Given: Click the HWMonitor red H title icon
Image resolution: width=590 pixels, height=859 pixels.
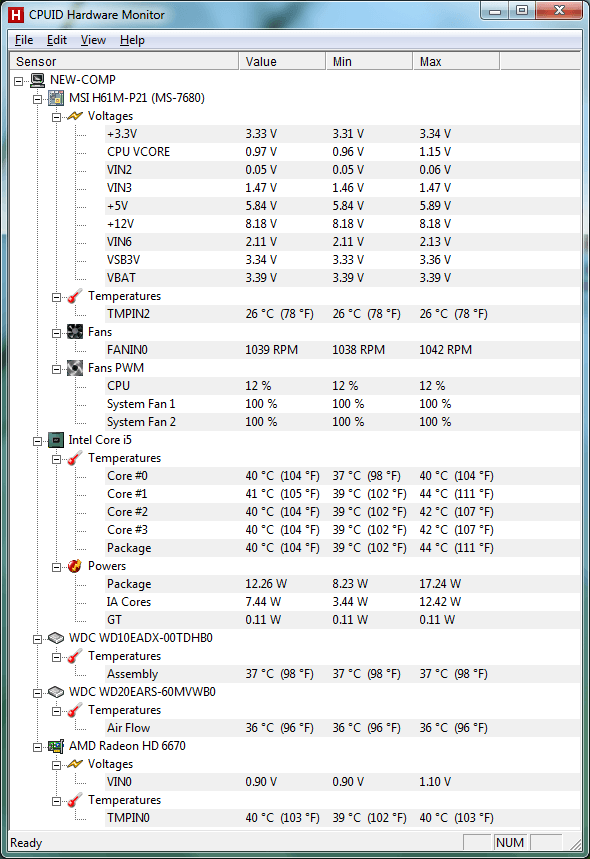Looking at the screenshot, I should 16,15.
